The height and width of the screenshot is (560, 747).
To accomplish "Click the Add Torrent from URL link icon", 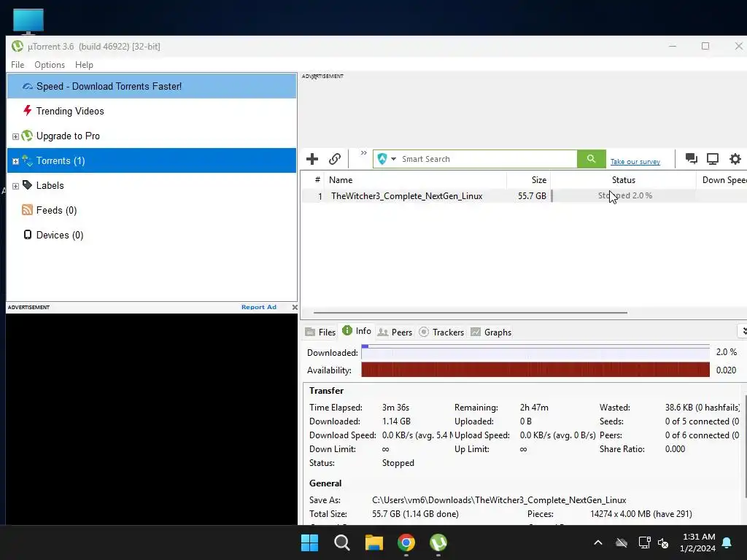I will point(335,159).
